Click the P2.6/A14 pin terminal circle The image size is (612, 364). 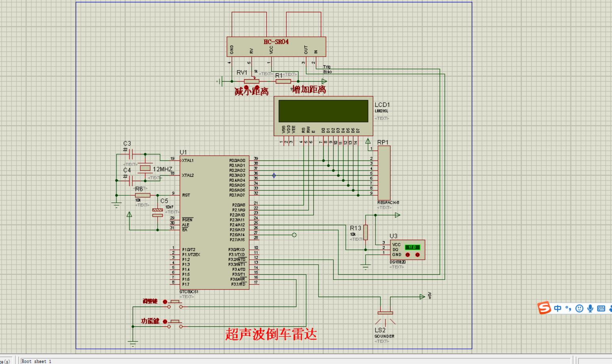tap(294, 235)
